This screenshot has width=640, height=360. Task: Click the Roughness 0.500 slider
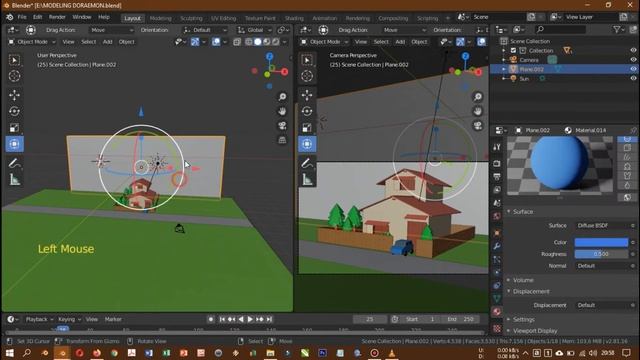pos(601,254)
